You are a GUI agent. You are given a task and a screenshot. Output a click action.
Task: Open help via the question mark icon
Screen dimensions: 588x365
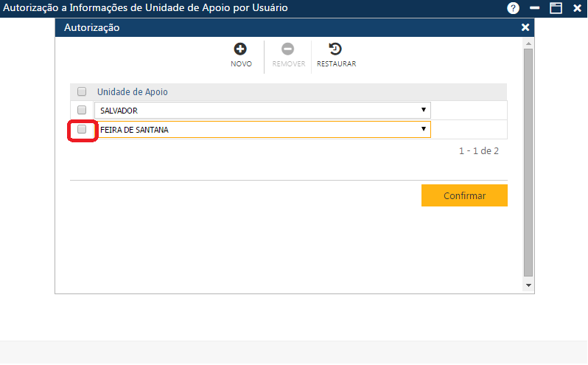pos(513,8)
